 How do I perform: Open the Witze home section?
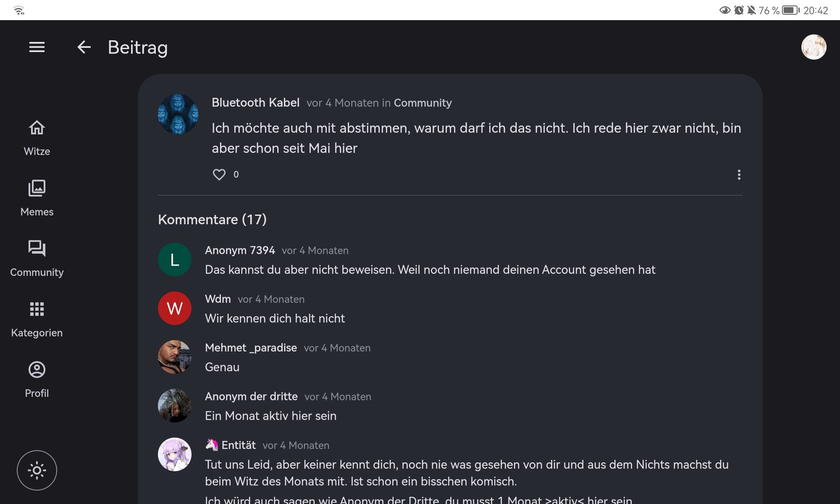(37, 138)
